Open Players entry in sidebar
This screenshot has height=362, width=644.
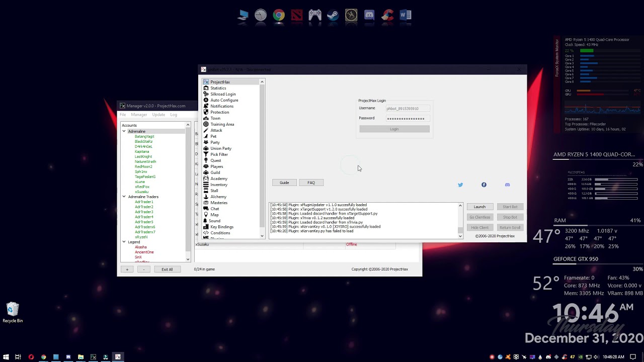216,166
